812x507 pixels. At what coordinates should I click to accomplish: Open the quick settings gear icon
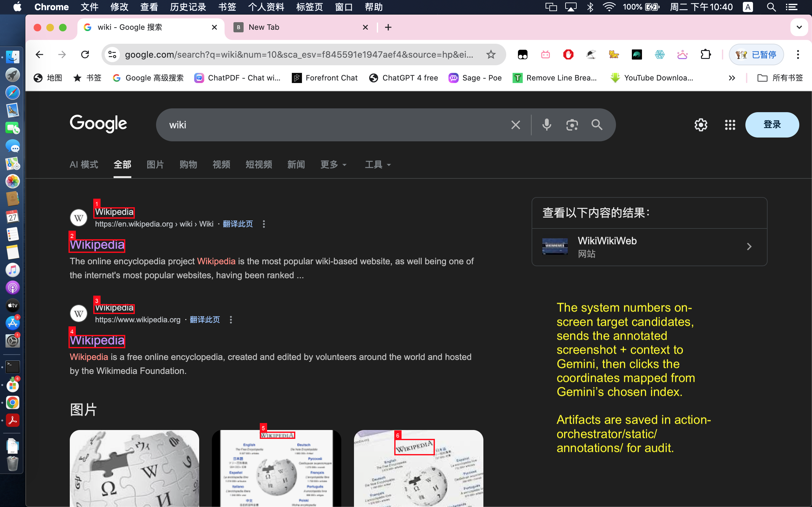click(x=700, y=125)
